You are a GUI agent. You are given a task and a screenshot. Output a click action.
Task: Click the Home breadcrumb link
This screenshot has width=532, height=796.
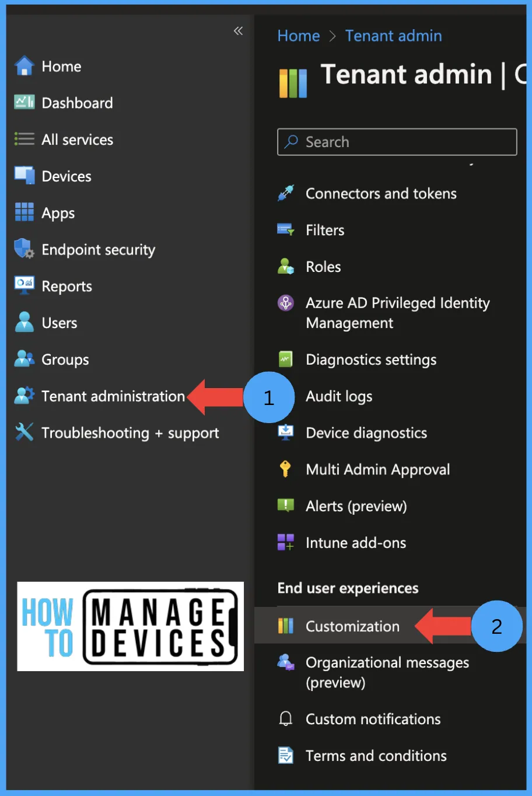tap(299, 36)
